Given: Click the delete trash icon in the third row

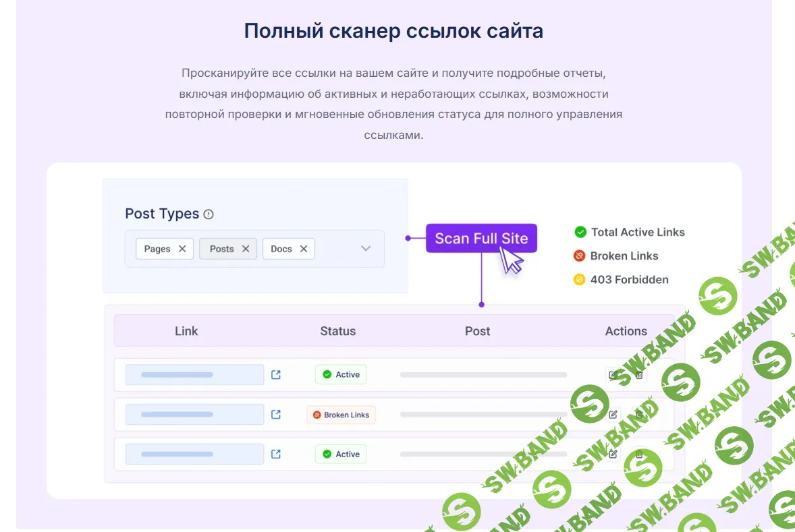Looking at the screenshot, I should click(x=639, y=454).
